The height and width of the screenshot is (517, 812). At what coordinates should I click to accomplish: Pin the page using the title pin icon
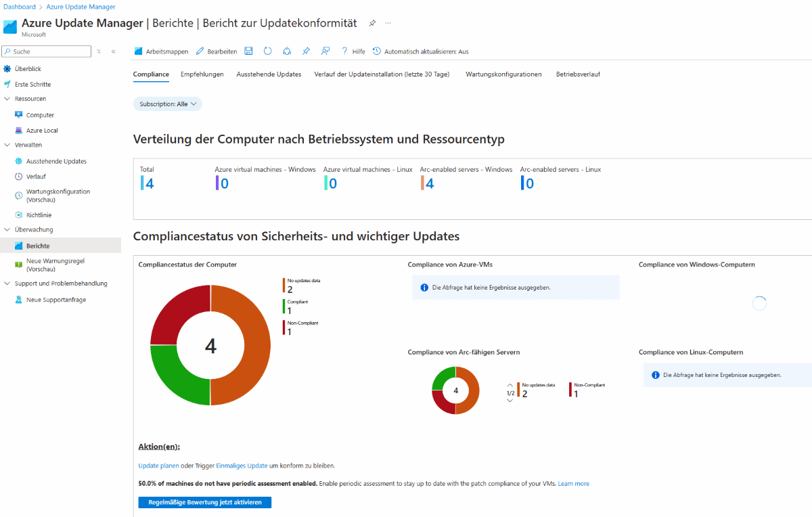[372, 23]
